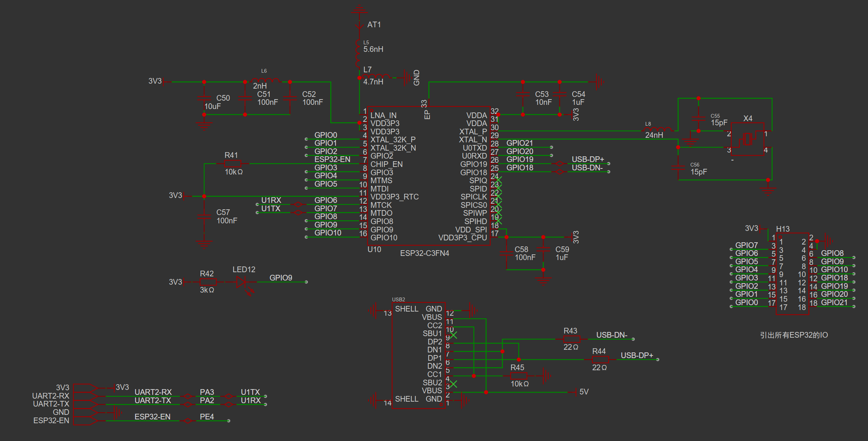868x441 pixels.
Task: Click the VDD3P3_RTC pin label
Action: click(394, 197)
